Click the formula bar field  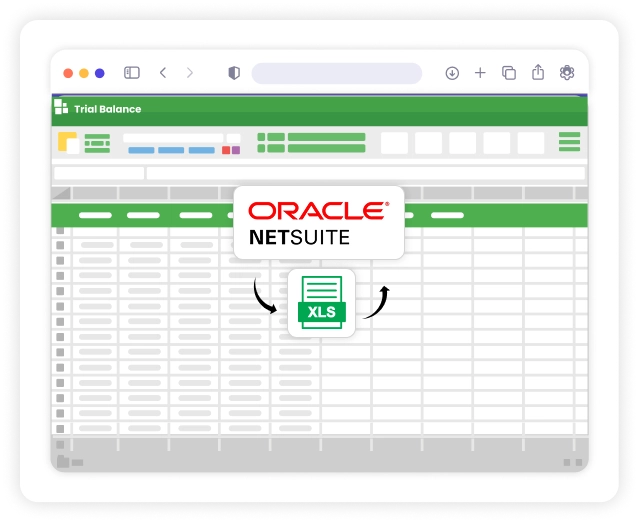pyautogui.click(x=366, y=173)
